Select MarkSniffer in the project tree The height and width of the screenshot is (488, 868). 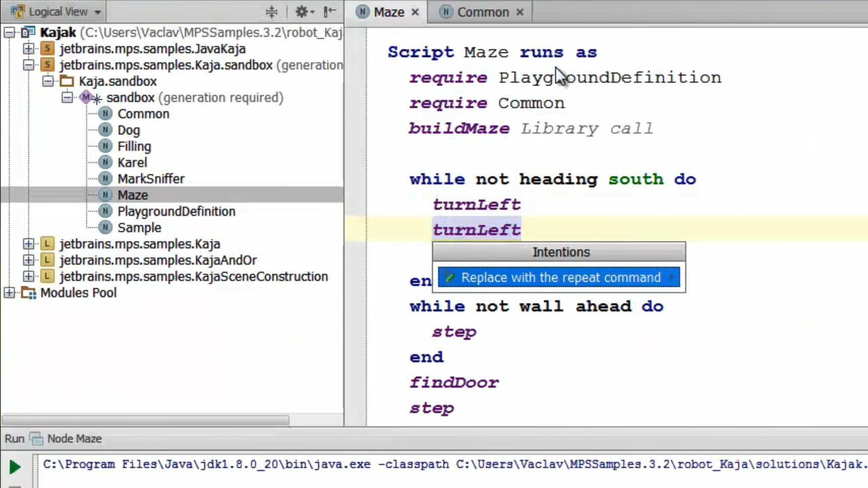pyautogui.click(x=151, y=179)
